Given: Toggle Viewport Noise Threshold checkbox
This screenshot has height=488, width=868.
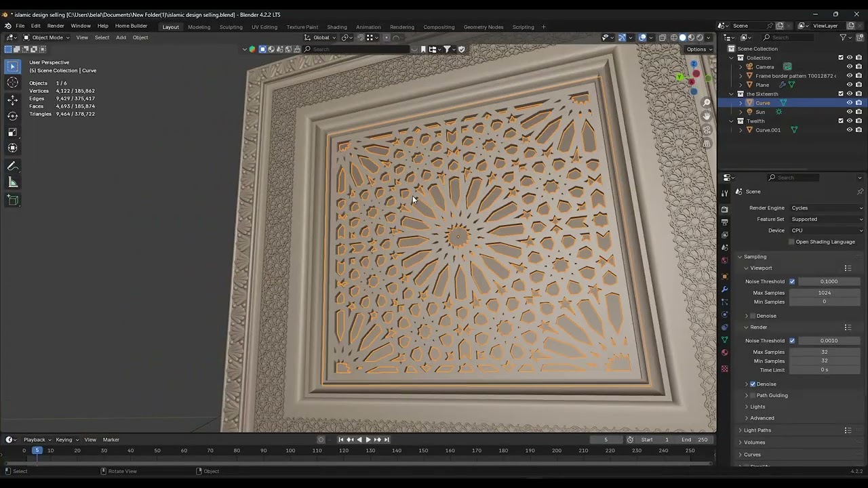Looking at the screenshot, I should click(x=792, y=281).
